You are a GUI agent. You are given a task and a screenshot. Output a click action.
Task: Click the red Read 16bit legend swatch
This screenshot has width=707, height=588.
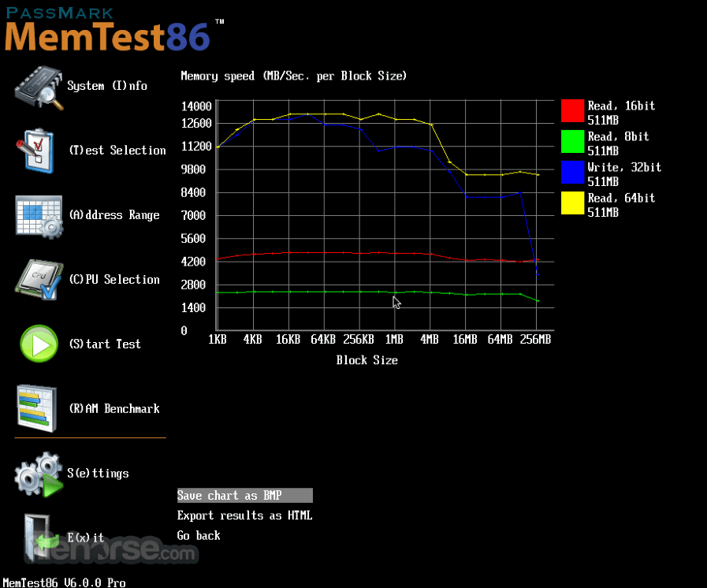point(573,111)
